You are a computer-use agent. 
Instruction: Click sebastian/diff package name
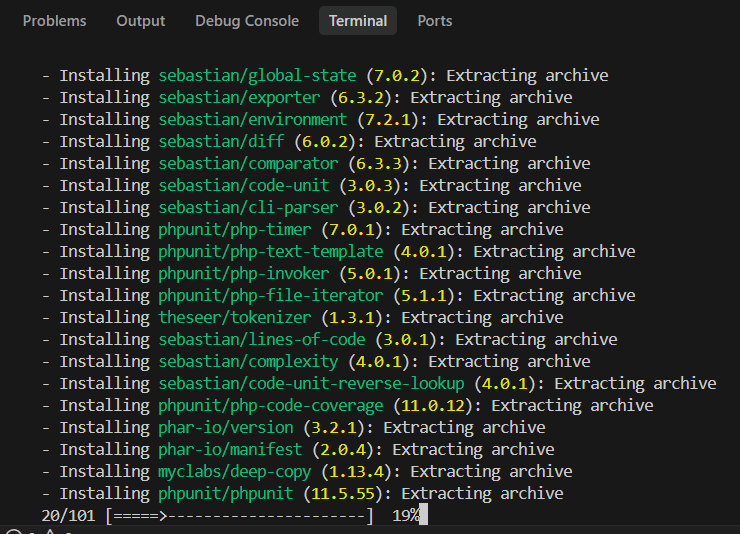[221, 142]
